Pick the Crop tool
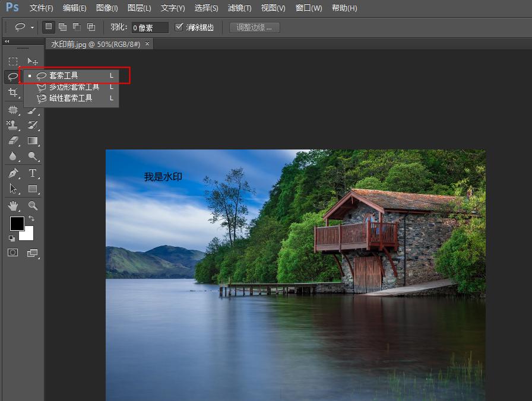This screenshot has height=401, width=532. click(x=13, y=93)
